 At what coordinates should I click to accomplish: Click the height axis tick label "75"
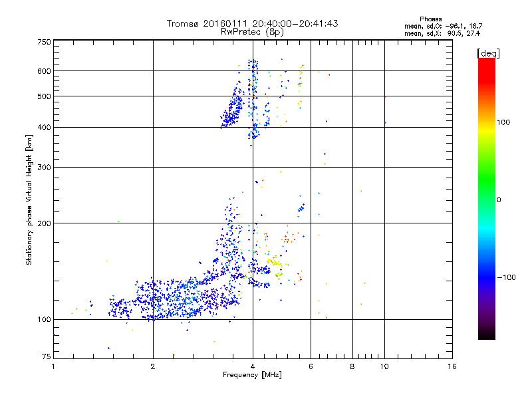click(x=47, y=356)
